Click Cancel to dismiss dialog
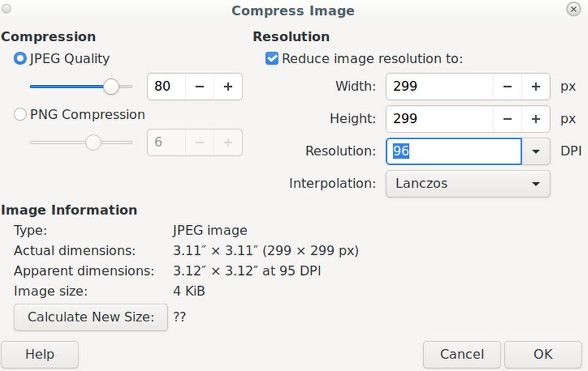588x371 pixels. (462, 355)
